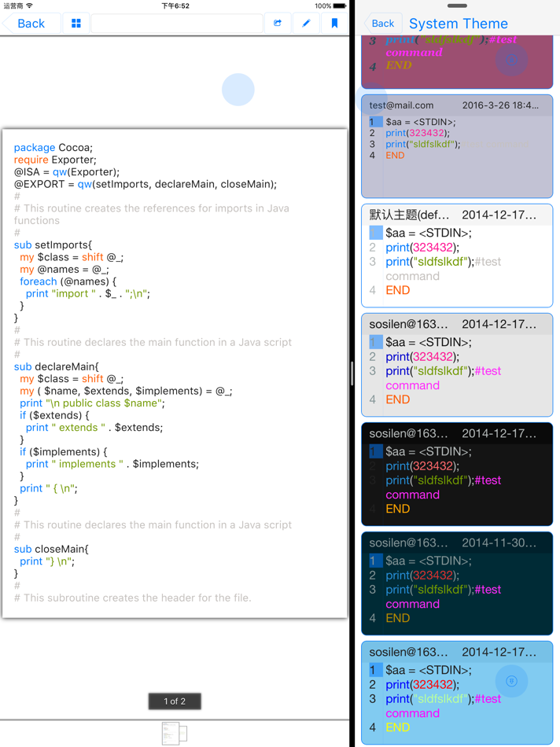Select the 默认主题 default theme card
This screenshot has width=560, height=747.
coord(457,256)
